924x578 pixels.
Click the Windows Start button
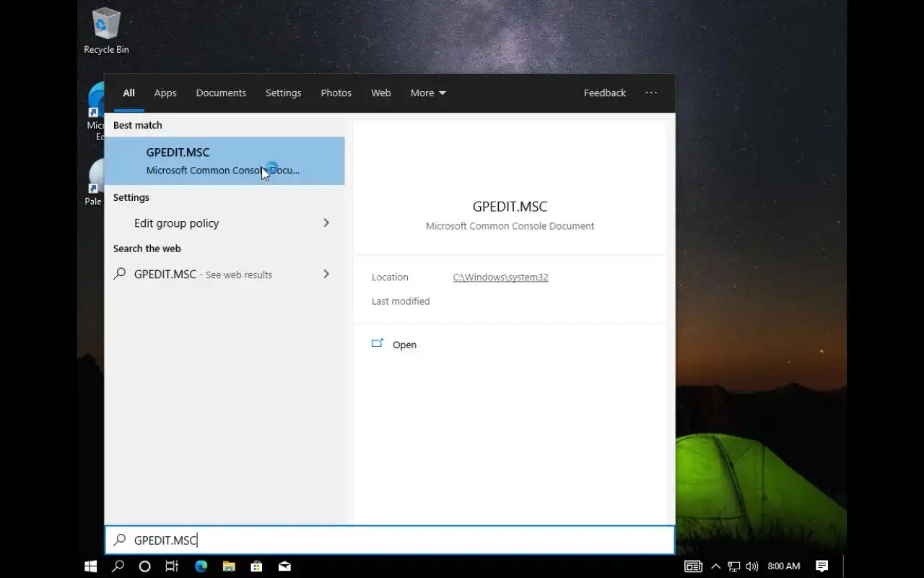point(91,566)
